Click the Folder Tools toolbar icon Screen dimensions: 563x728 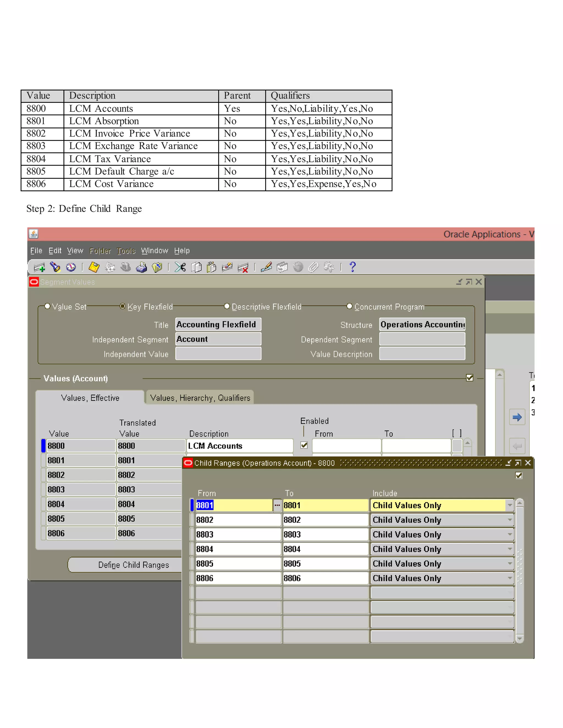click(329, 267)
